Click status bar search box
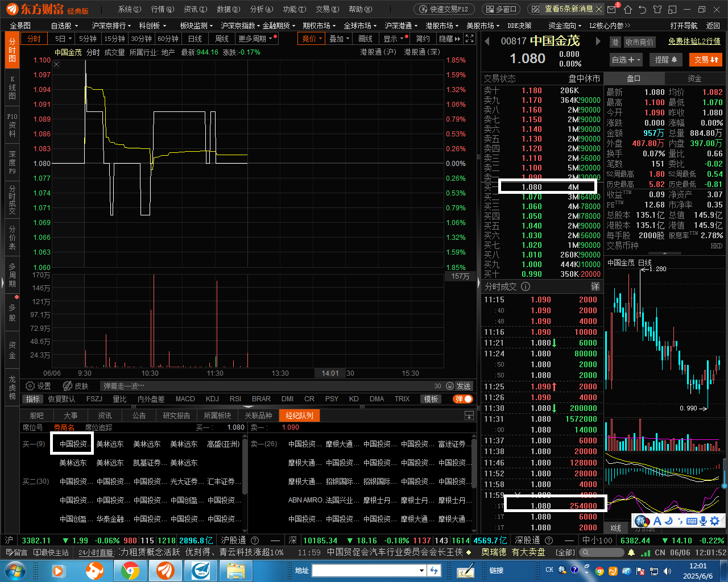The height and width of the screenshot is (582, 728). (x=601, y=552)
